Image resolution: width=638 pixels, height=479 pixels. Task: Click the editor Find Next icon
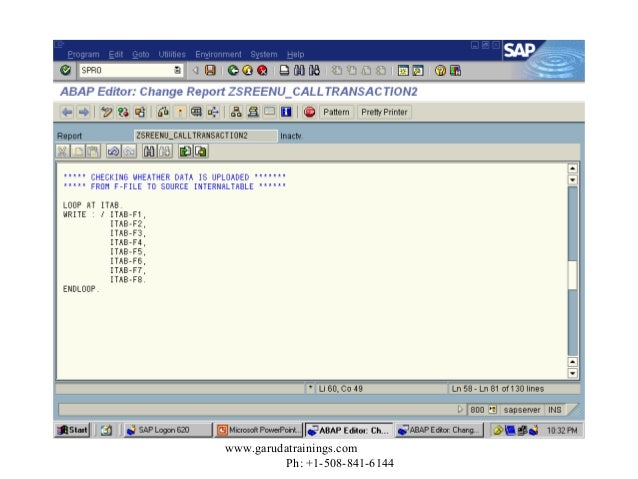pos(165,151)
